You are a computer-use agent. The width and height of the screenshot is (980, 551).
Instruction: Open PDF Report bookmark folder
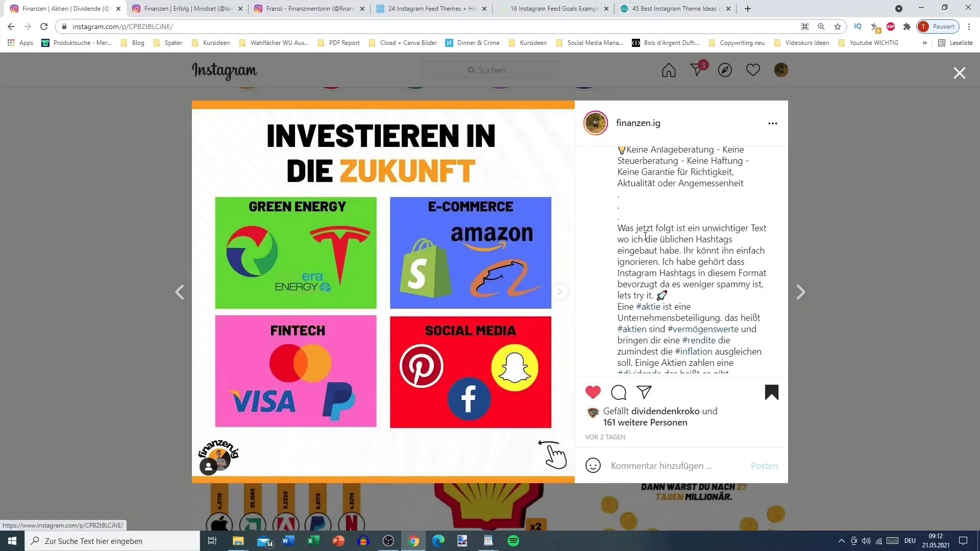click(339, 43)
